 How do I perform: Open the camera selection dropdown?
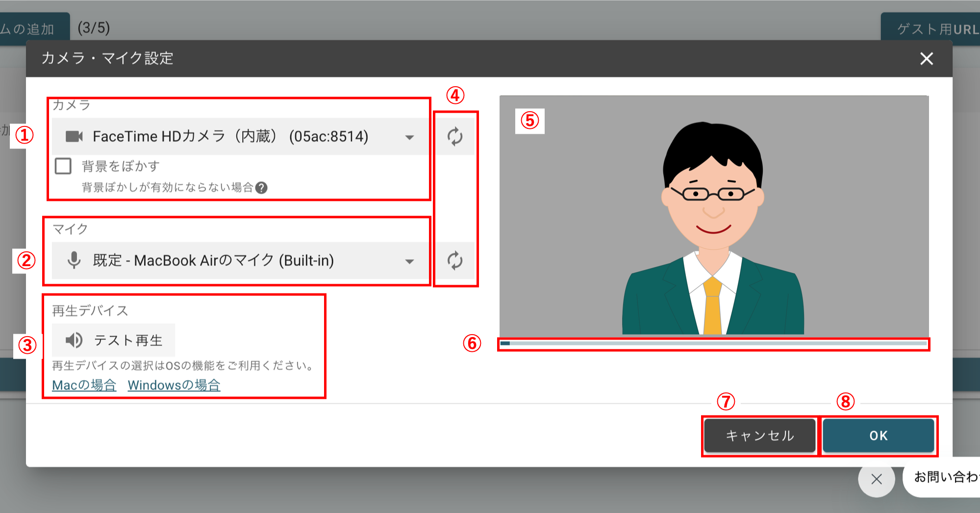(410, 138)
